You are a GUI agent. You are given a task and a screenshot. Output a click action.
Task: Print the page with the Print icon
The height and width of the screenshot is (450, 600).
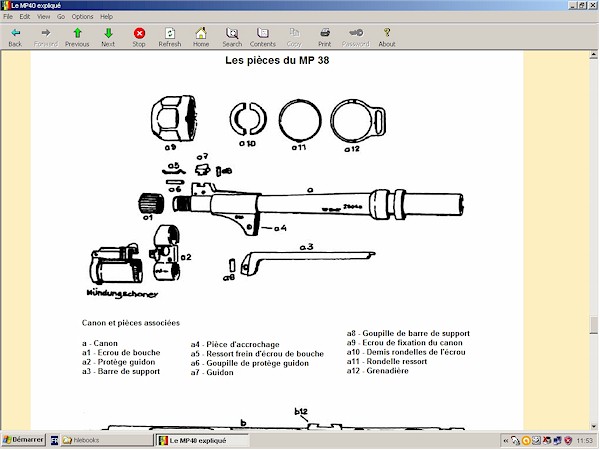325,33
